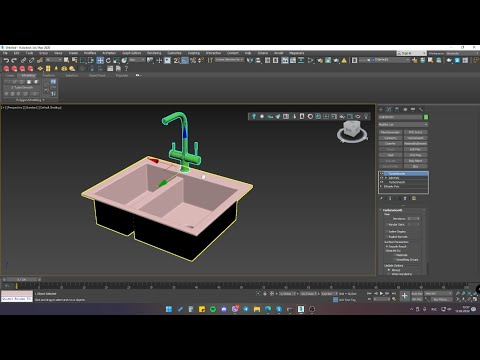The width and height of the screenshot is (480, 360).
Task: Click the Poly Select modifier button
Action: tap(416, 161)
